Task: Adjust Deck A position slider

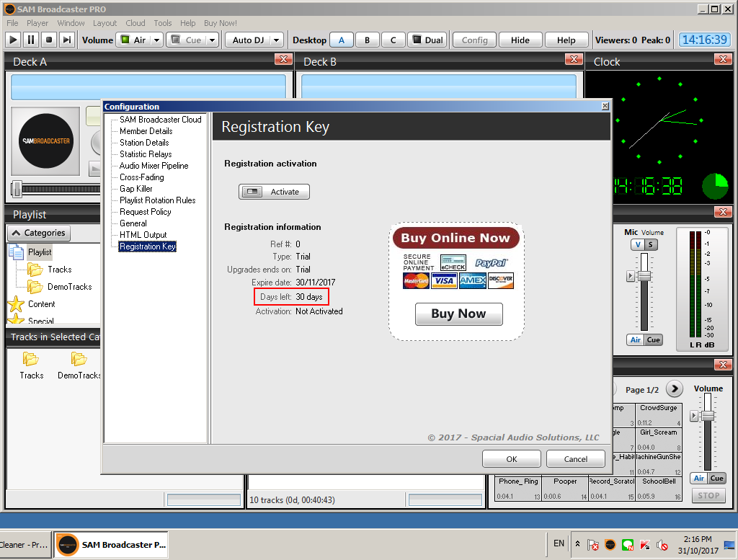Action: pos(17,189)
